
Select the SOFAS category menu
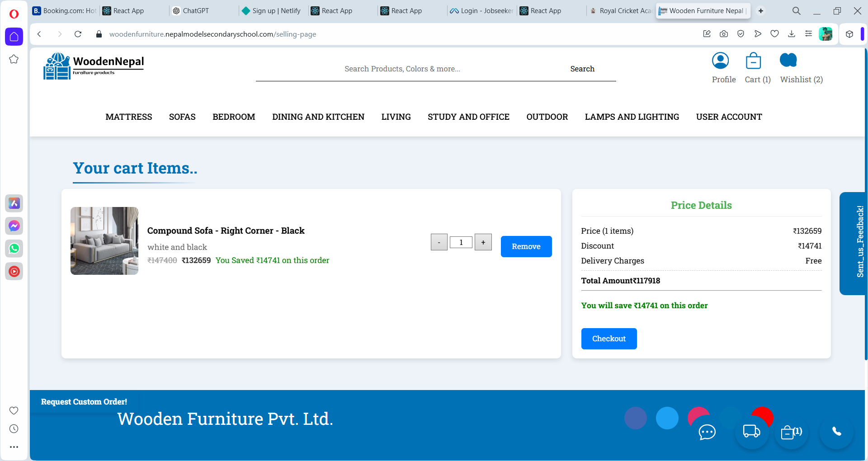[x=182, y=117]
